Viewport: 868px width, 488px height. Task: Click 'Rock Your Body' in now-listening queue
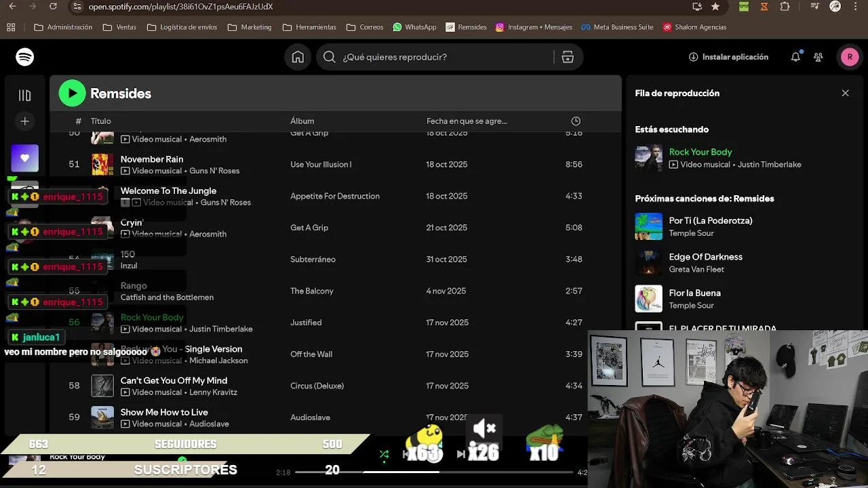[701, 152]
